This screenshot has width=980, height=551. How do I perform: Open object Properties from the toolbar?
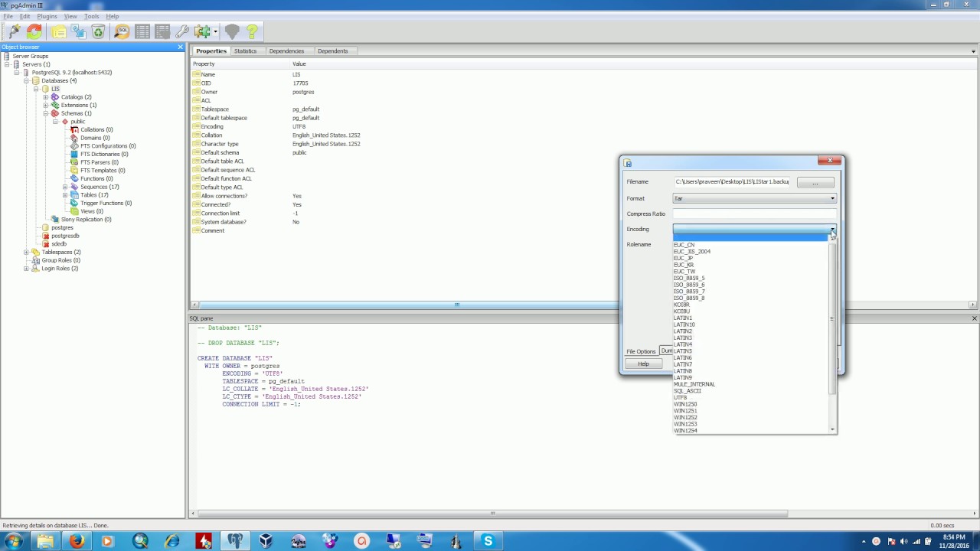click(58, 31)
